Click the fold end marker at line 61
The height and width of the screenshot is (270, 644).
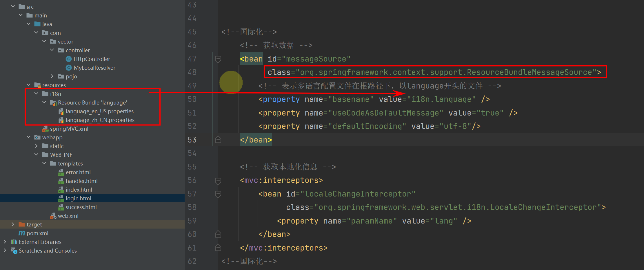(x=218, y=248)
